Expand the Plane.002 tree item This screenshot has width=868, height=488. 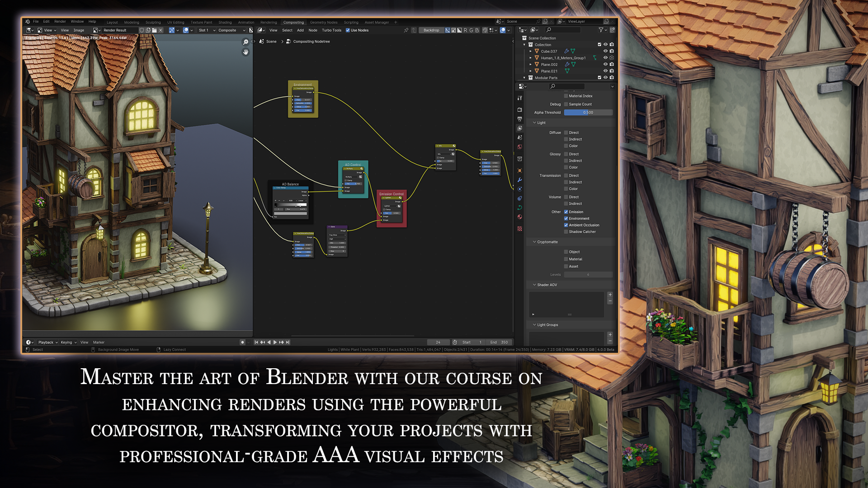(531, 65)
